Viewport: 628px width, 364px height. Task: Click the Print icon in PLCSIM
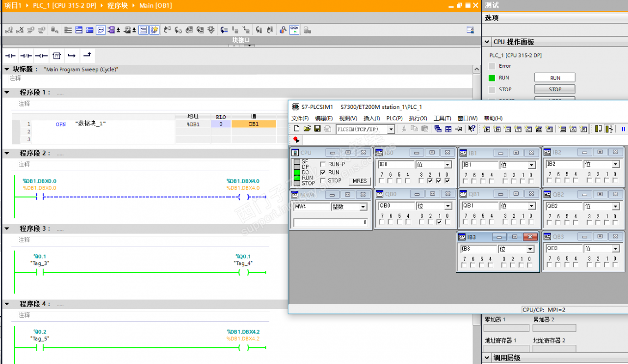pos(327,129)
